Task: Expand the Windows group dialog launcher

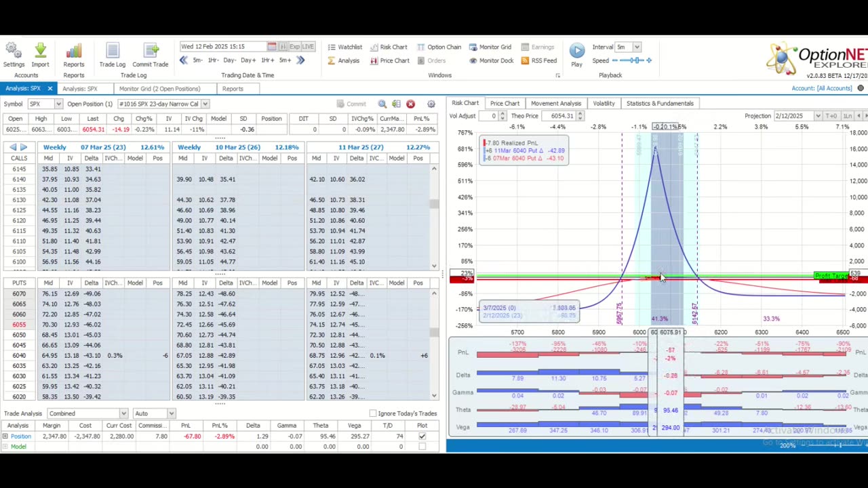Action: 557,75
